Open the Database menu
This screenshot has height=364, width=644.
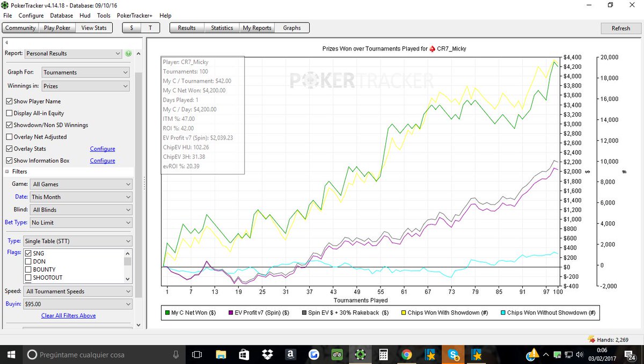(x=62, y=16)
